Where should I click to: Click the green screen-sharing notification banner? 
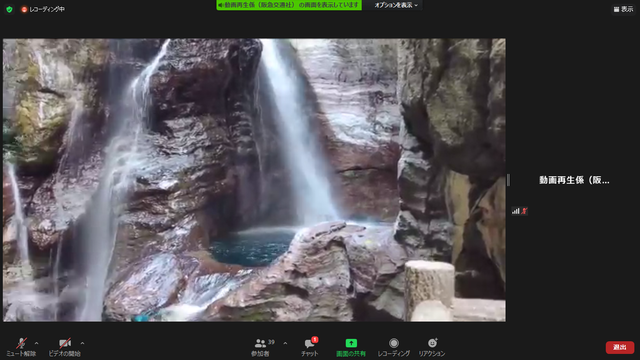[x=289, y=5]
